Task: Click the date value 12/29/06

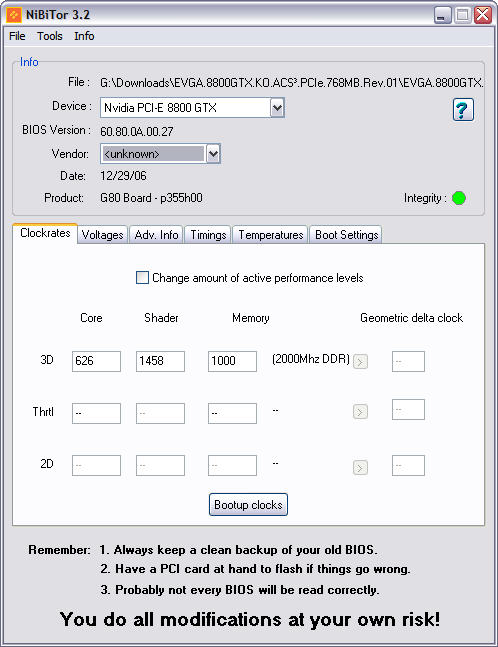Action: 123,176
